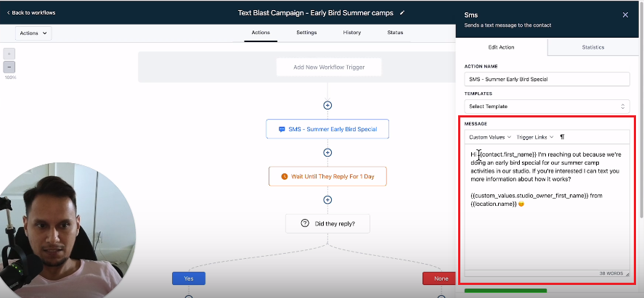Click SMS chat bubble icon in node
Screen dimensions: 644x298
tap(282, 129)
